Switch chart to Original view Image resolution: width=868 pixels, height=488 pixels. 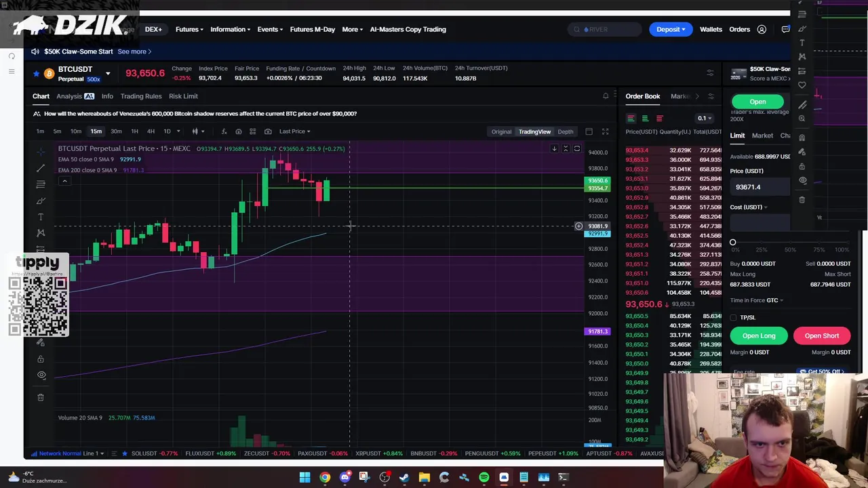[501, 131]
